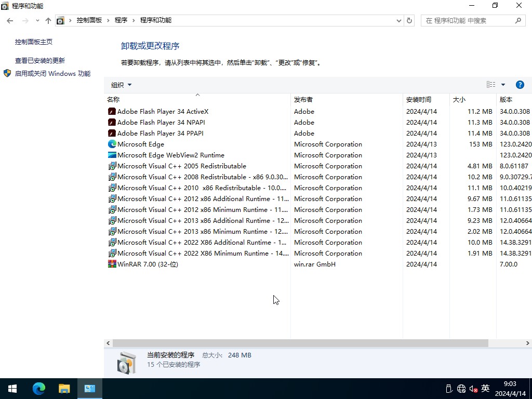Open 启用或关闭 Windows 功能
Screen dimensions: 532x399
coord(52,73)
